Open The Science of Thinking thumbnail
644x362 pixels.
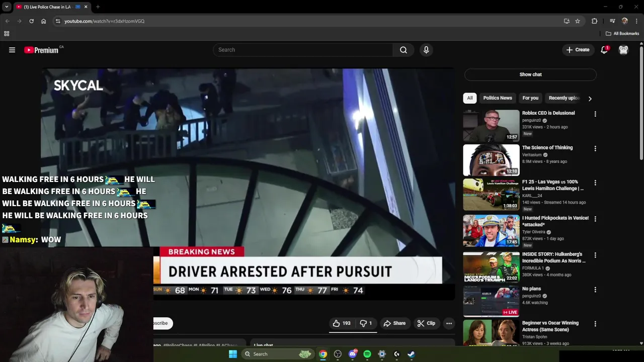[x=491, y=160]
